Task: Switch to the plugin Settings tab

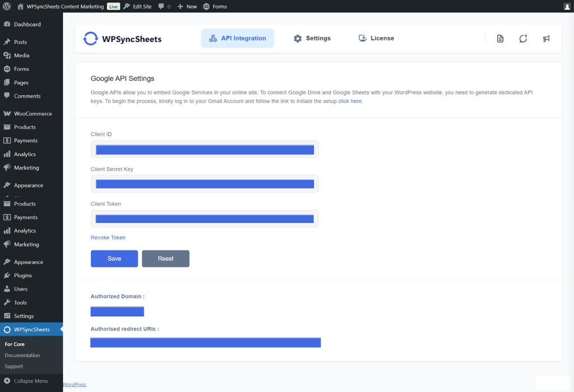Action: [x=312, y=39]
